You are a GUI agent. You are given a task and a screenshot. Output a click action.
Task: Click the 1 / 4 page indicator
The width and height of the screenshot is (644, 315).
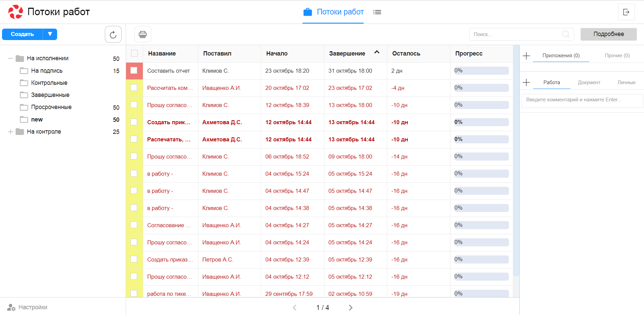click(x=322, y=308)
